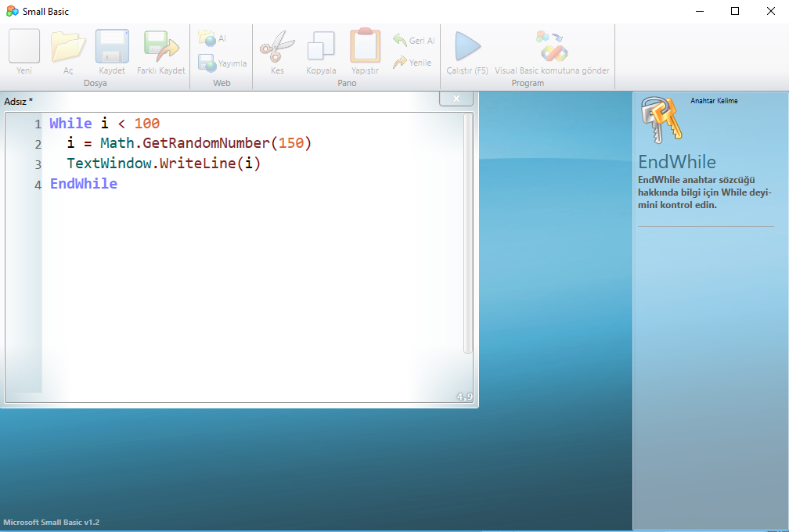Click Visual Basic komutuna gönder
The width and height of the screenshot is (789, 532).
552,52
